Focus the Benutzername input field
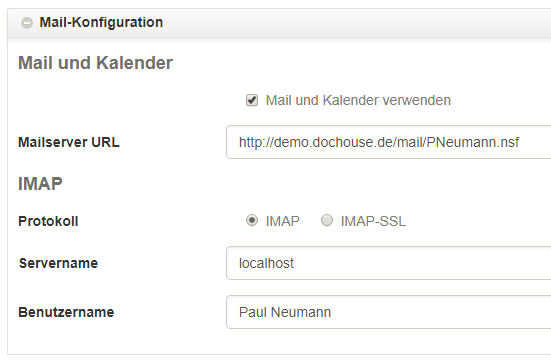551x364 pixels. click(x=389, y=312)
